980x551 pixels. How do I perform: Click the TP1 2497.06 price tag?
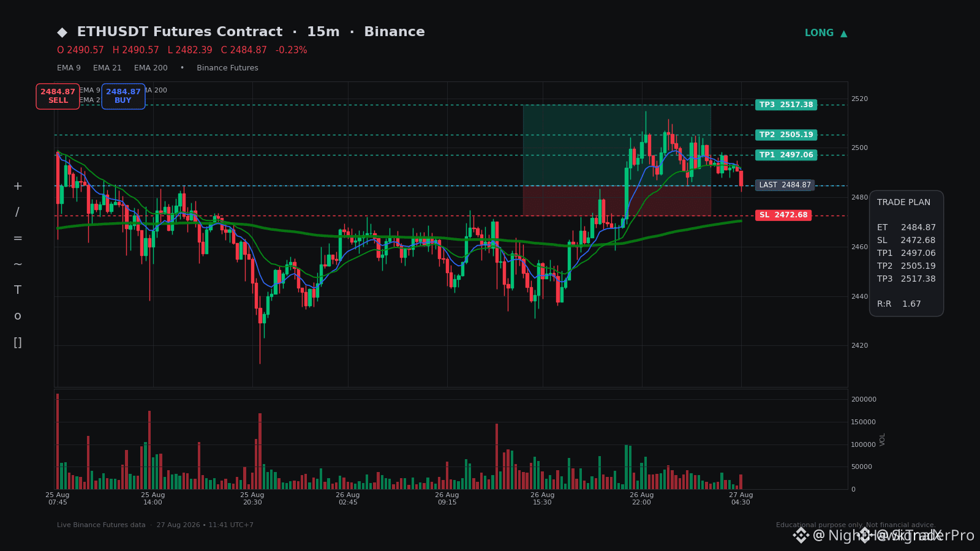(x=786, y=155)
